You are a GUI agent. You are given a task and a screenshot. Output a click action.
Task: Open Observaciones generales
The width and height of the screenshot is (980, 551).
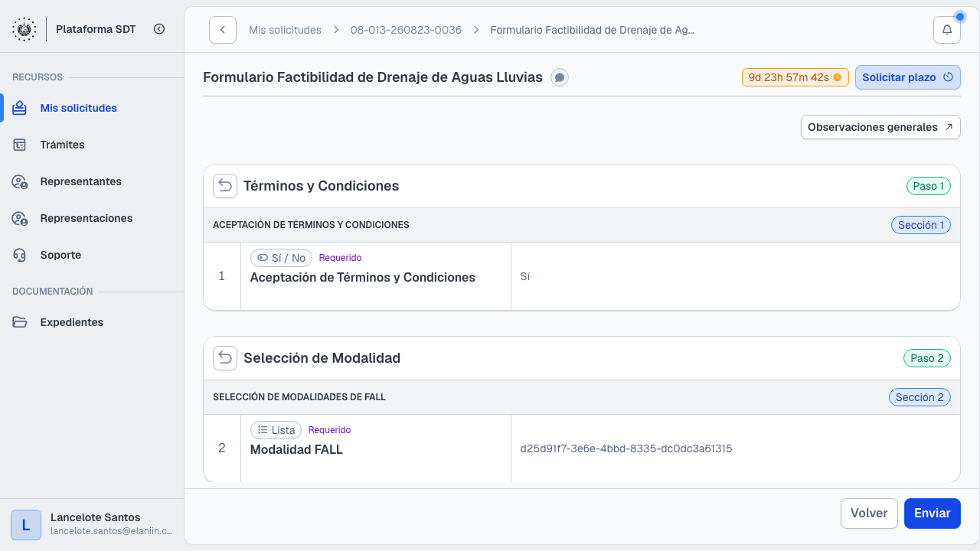click(880, 127)
